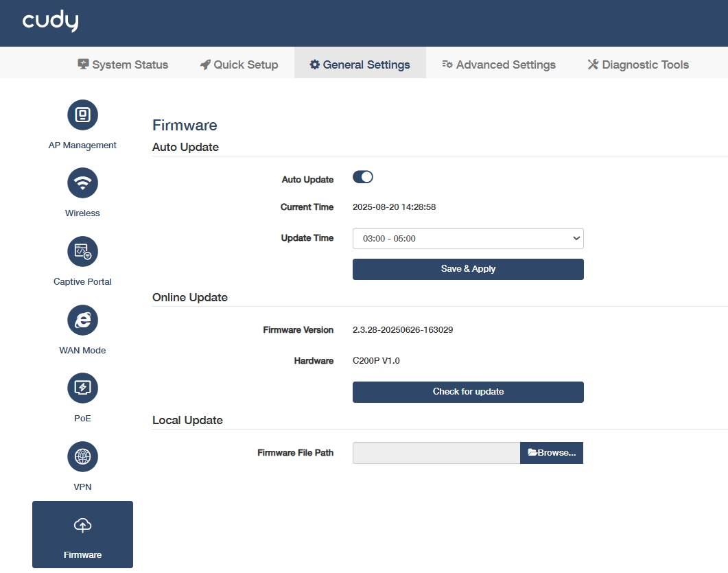Screen dimensions: 728x573
Task: Click the VPN label in sidebar
Action: click(x=82, y=487)
